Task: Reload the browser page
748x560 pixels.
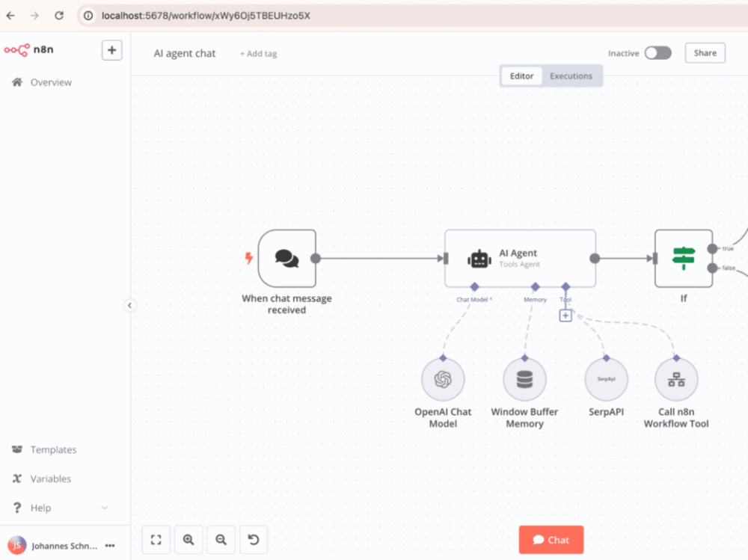Action: pyautogui.click(x=58, y=16)
